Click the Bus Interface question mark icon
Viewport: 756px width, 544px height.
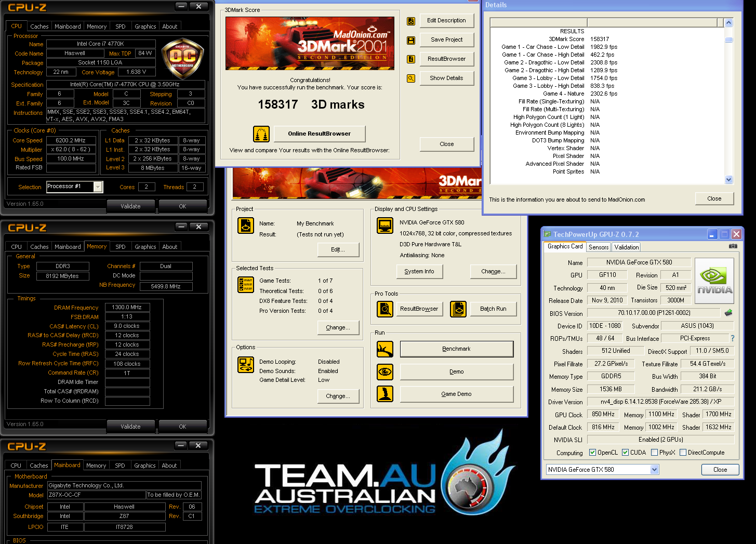(733, 338)
